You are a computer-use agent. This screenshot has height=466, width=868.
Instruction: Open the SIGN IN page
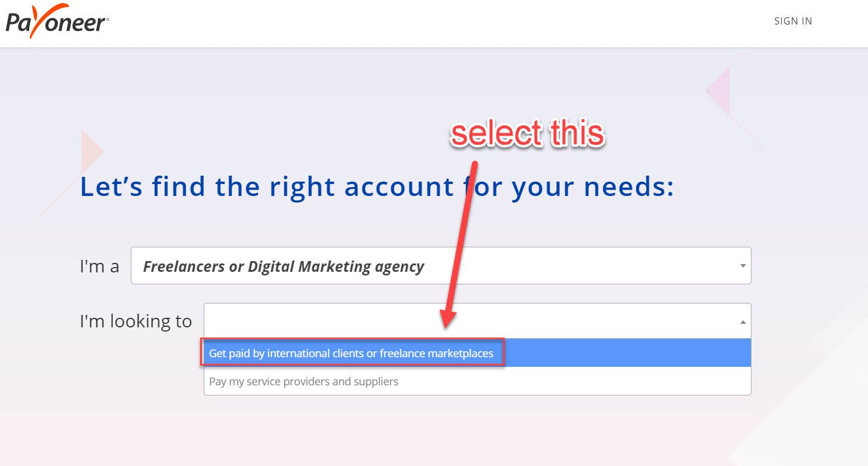click(793, 21)
